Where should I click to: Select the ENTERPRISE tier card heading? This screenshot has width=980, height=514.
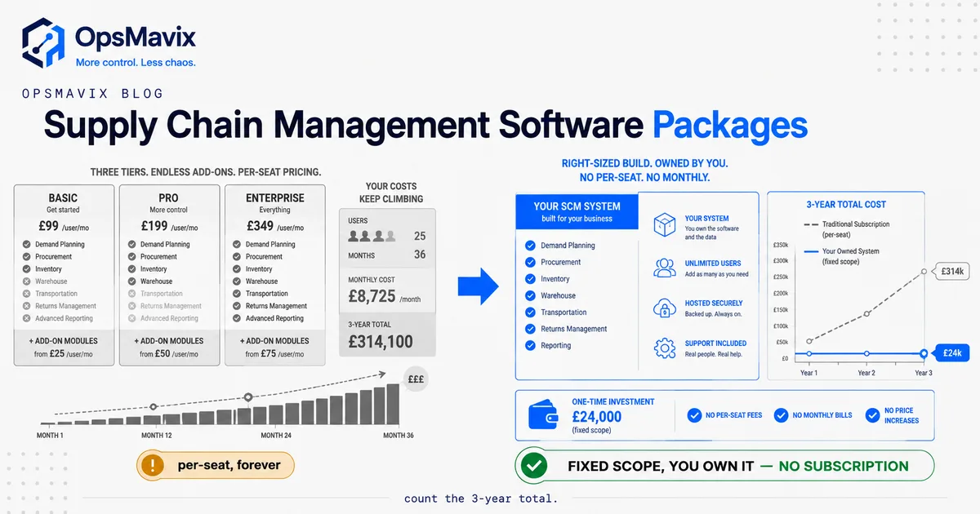click(x=274, y=197)
